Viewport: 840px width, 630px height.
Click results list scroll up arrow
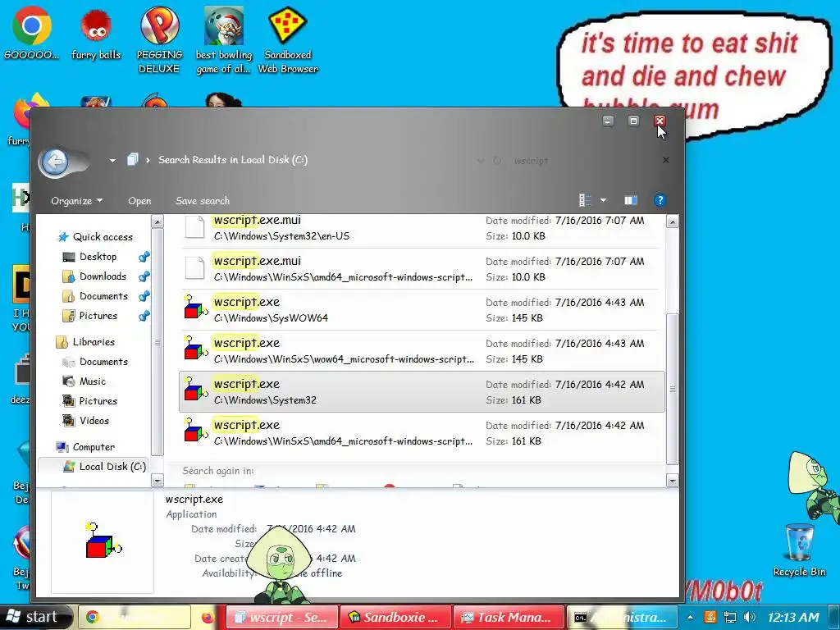coord(673,221)
